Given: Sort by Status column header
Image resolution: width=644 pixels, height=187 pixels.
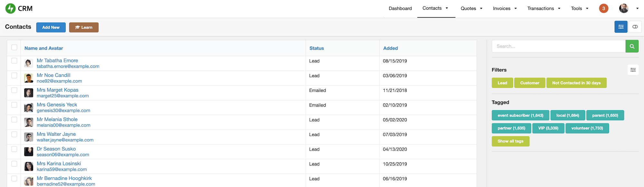Looking at the screenshot, I should [317, 48].
